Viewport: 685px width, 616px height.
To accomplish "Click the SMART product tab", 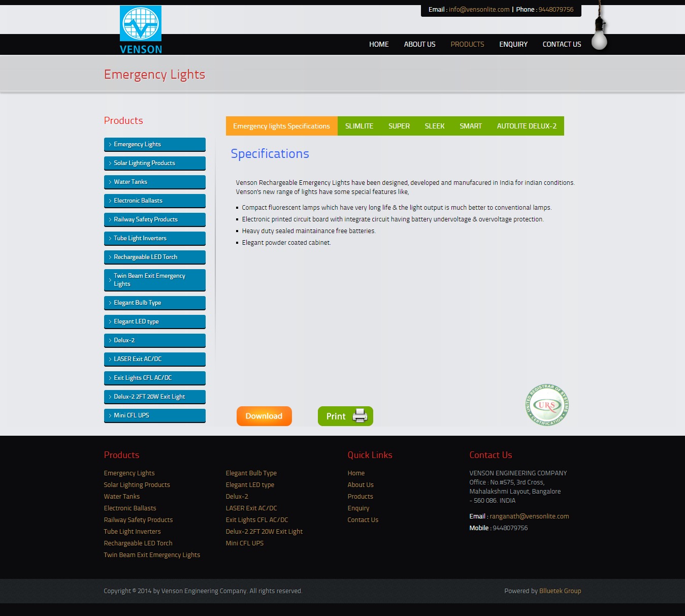I will [470, 126].
